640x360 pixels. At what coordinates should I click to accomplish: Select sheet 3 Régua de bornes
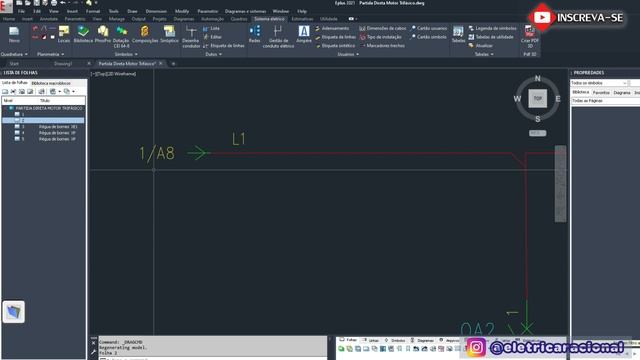point(43,127)
